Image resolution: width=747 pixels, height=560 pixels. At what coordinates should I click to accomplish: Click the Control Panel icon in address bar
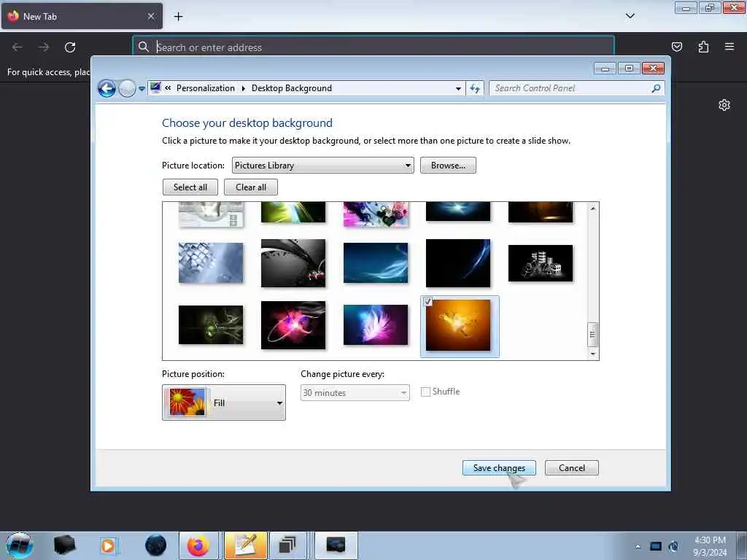[x=155, y=87]
